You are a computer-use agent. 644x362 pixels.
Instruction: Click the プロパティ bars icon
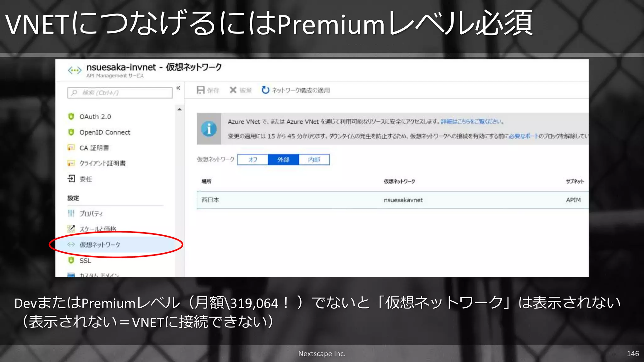coord(71,213)
